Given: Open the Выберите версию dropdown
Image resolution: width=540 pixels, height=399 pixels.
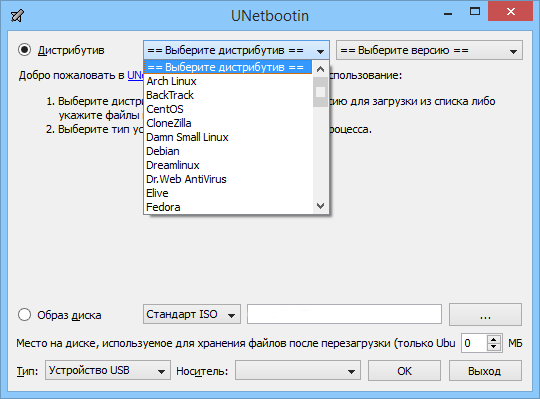Looking at the screenshot, I should click(429, 51).
